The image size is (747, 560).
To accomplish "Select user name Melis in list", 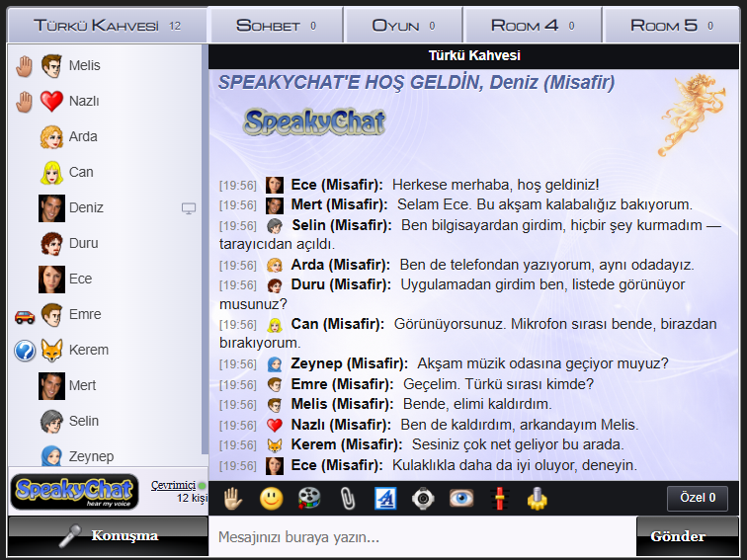I will click(x=84, y=65).
